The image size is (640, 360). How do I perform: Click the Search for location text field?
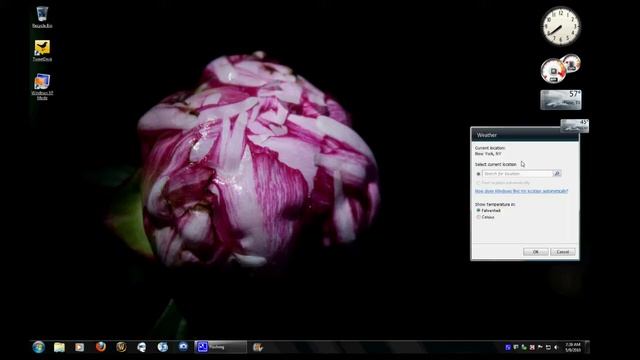517,174
